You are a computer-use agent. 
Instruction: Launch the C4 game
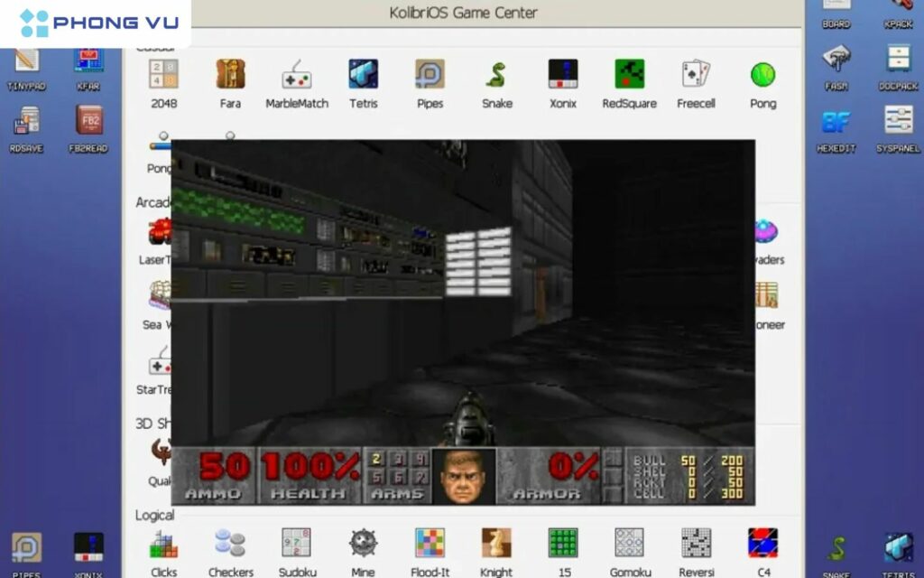[762, 543]
